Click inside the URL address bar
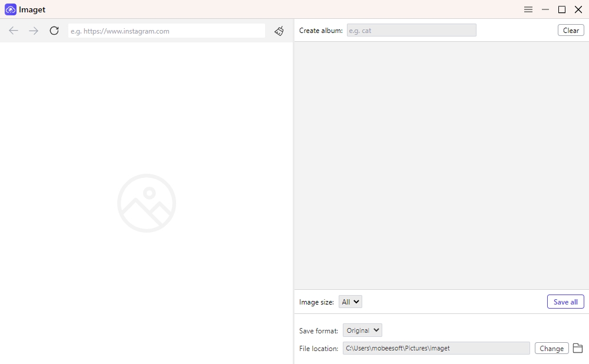589x364 pixels. point(168,31)
